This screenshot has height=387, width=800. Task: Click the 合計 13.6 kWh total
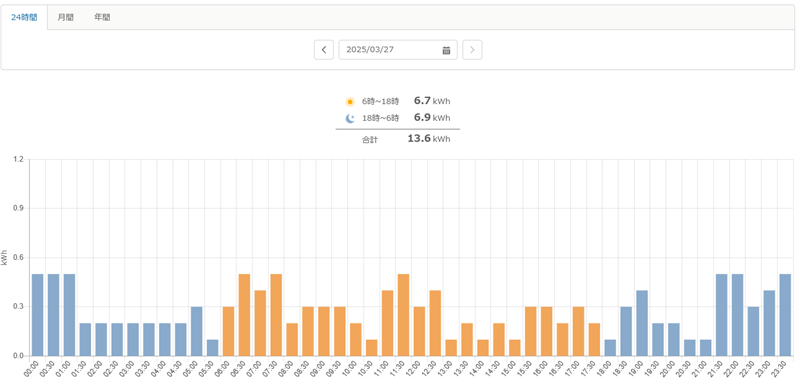pyautogui.click(x=406, y=139)
